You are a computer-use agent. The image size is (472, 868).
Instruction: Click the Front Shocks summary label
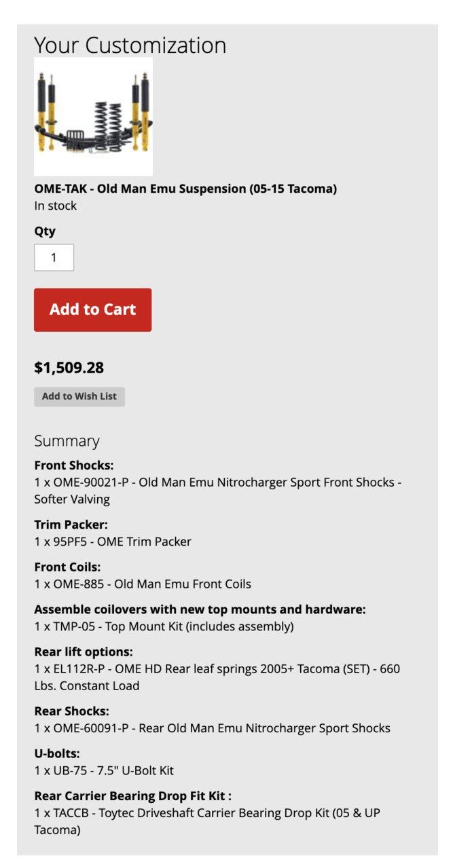point(74,466)
